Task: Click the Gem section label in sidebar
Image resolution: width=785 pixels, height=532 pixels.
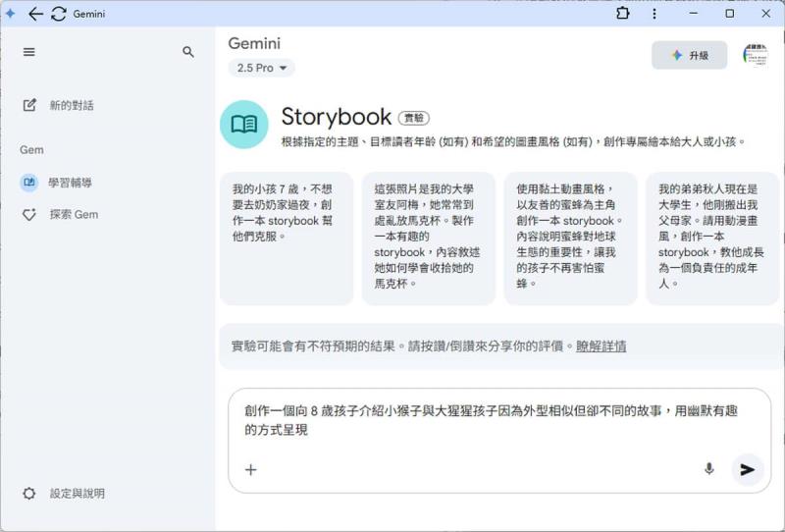Action: point(31,150)
